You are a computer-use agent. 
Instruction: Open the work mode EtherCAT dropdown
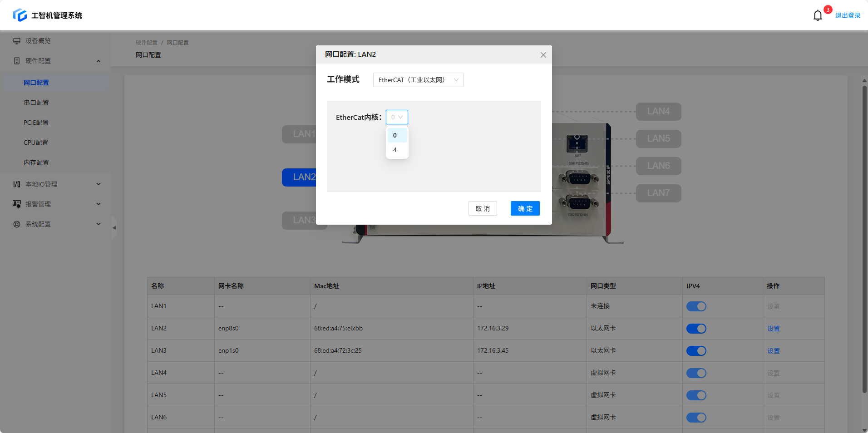(x=418, y=80)
